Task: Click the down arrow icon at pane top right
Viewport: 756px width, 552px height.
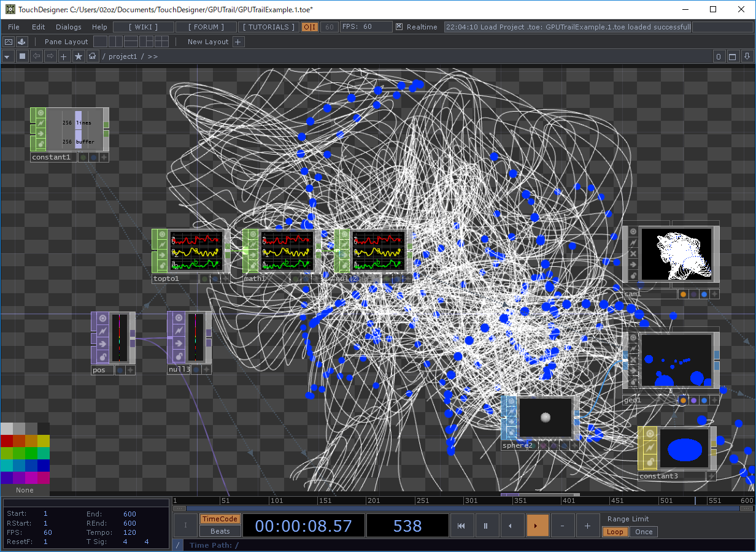Action: pyautogui.click(x=747, y=56)
